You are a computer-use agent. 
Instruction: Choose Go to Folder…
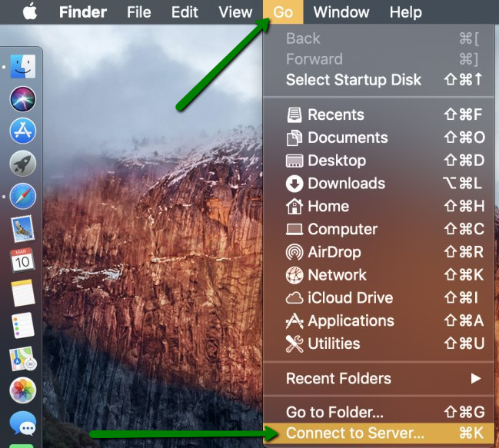pyautogui.click(x=379, y=412)
